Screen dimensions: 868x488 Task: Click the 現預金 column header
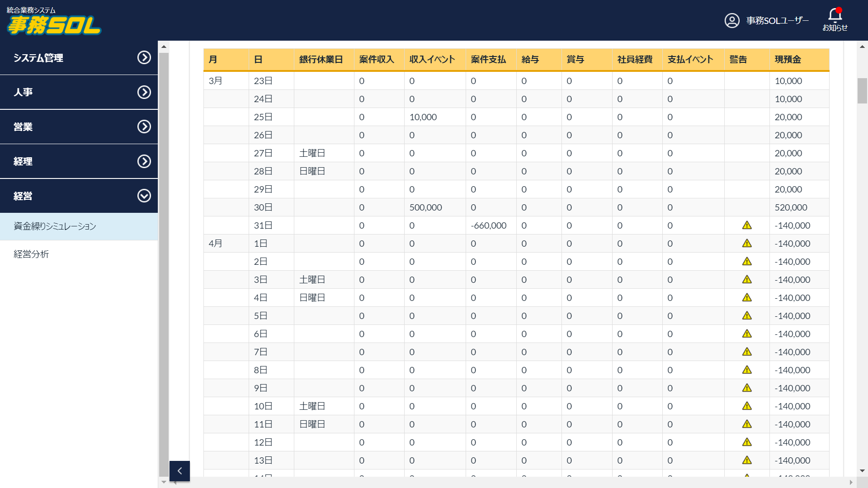point(788,59)
